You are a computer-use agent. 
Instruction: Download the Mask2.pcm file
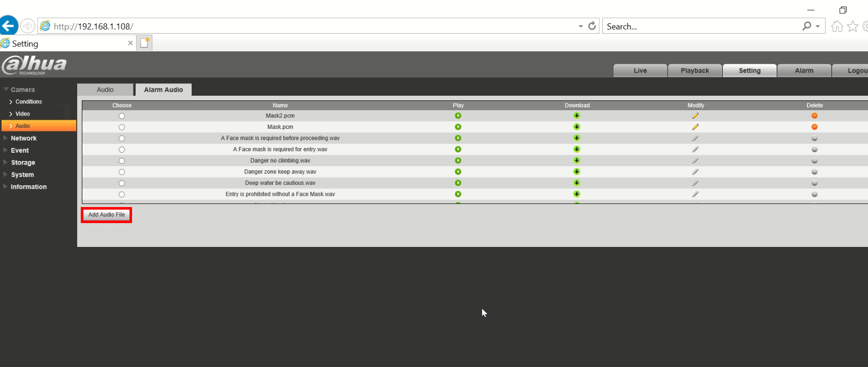576,116
